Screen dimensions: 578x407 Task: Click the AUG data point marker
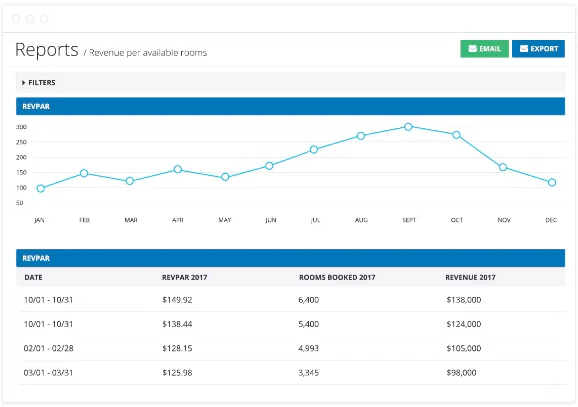point(361,136)
